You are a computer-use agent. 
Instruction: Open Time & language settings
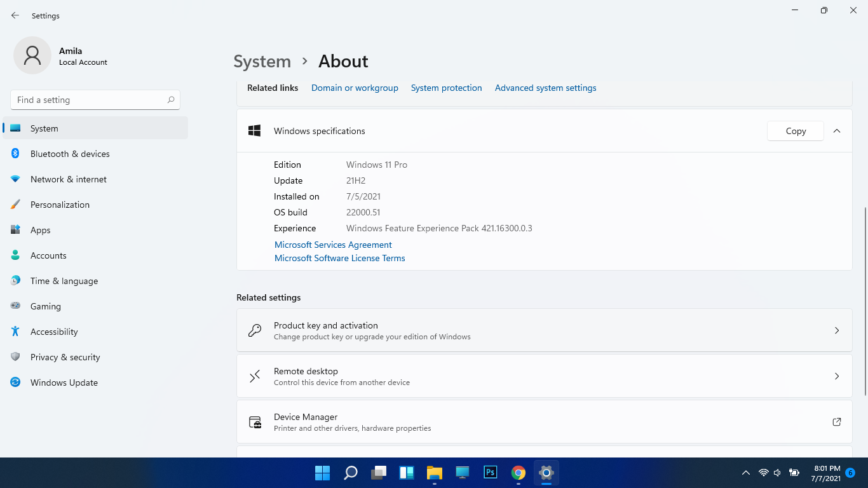pyautogui.click(x=95, y=281)
